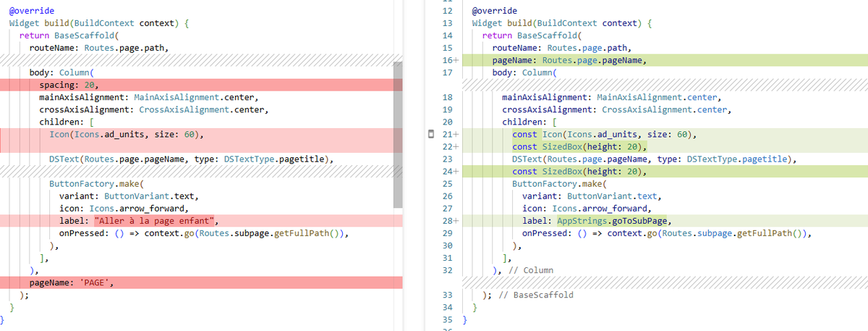This screenshot has width=868, height=331.
Task: Click 'return BaseScaffold(' in the left pane
Action: point(68,35)
